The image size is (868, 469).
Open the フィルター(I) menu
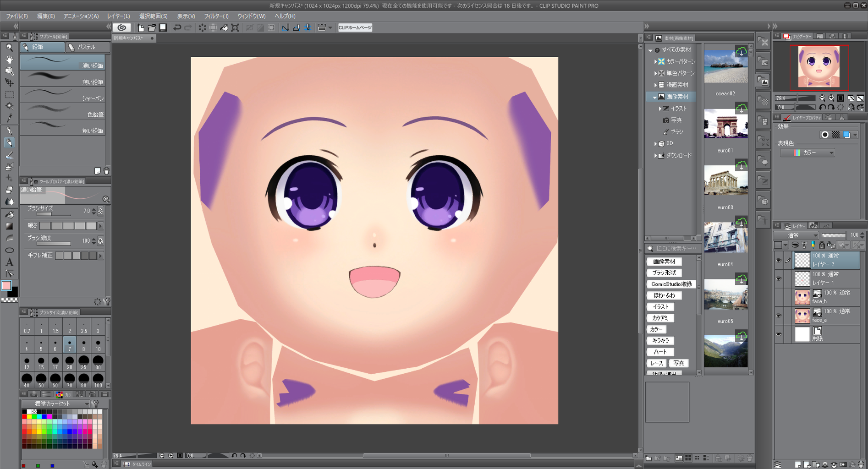[216, 16]
